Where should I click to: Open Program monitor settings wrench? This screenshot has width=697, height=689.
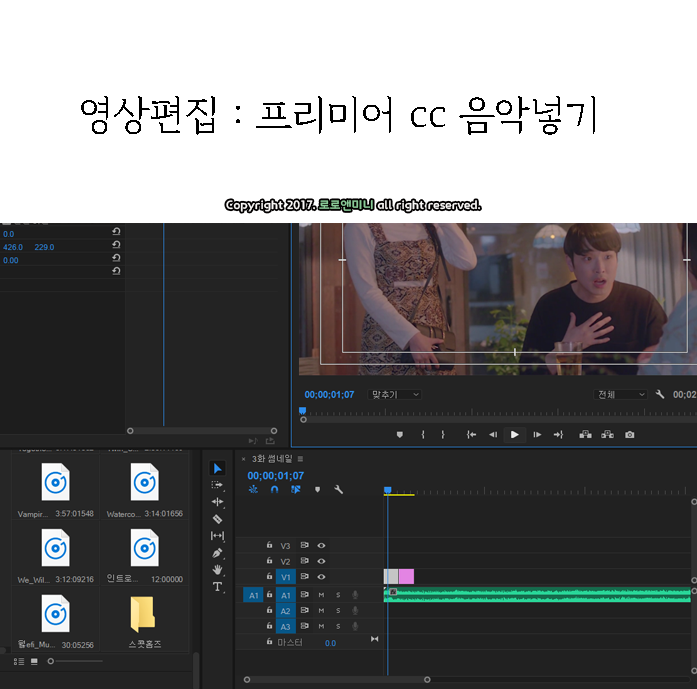pyautogui.click(x=660, y=394)
